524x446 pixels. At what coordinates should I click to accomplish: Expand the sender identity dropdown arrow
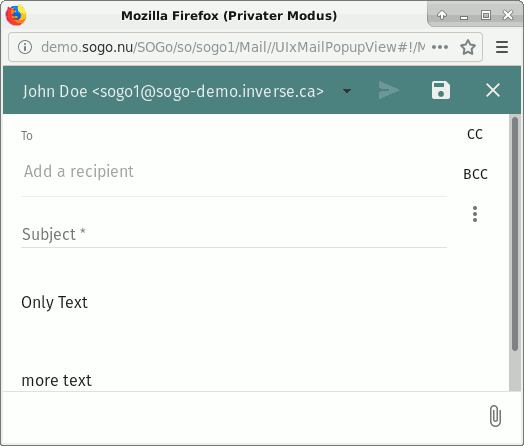tap(347, 91)
